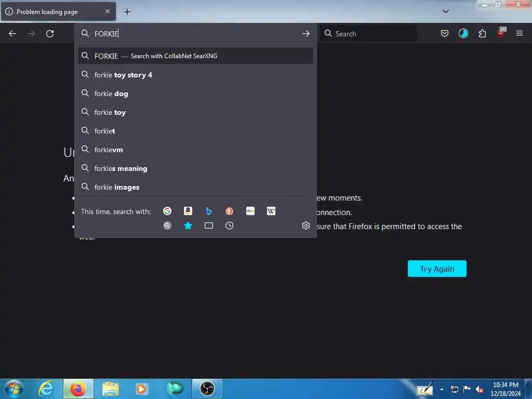The image size is (532, 399).
Task: Expand the list all tabs chevron
Action: pos(446,11)
